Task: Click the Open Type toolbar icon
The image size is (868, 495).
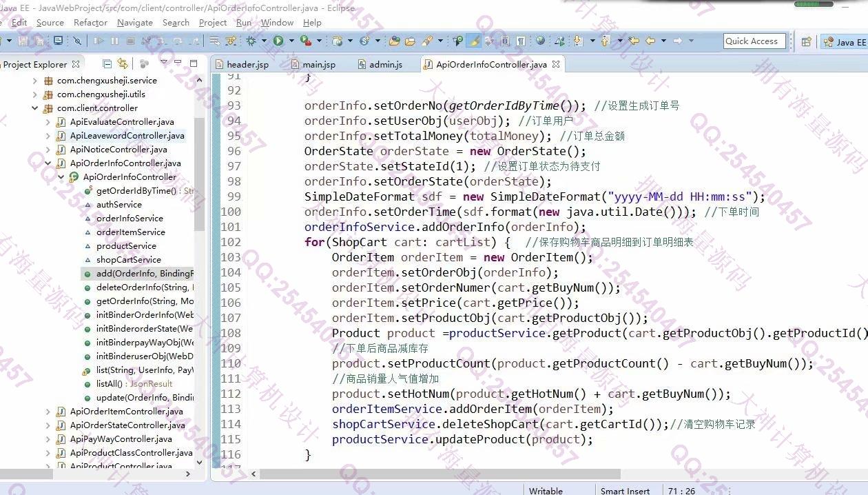Action: (x=394, y=41)
